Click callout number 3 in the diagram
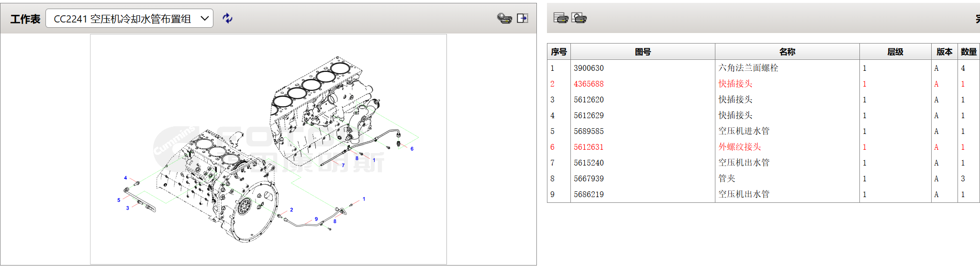This screenshot has width=980, height=266. tap(127, 208)
